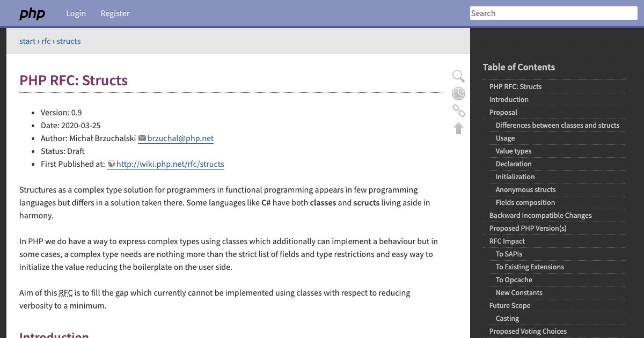
Task: Show backlinks using the chain-link icon
Action: [x=458, y=111]
